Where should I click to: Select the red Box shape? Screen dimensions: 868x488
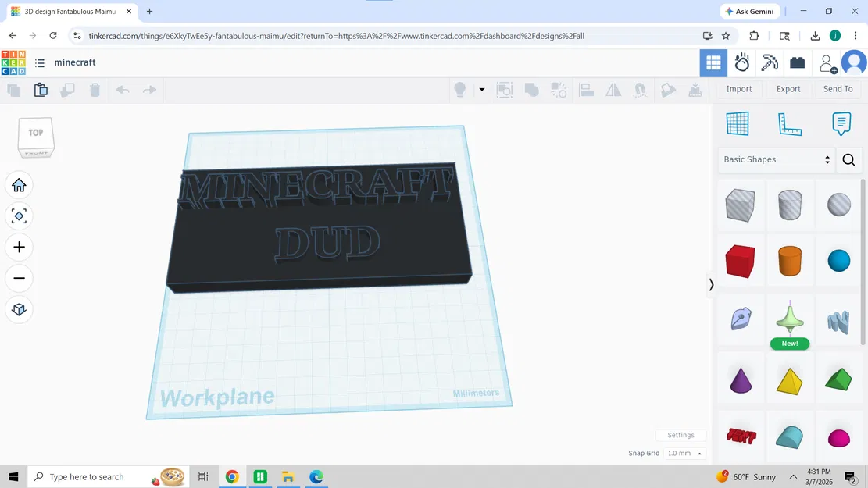tap(740, 261)
